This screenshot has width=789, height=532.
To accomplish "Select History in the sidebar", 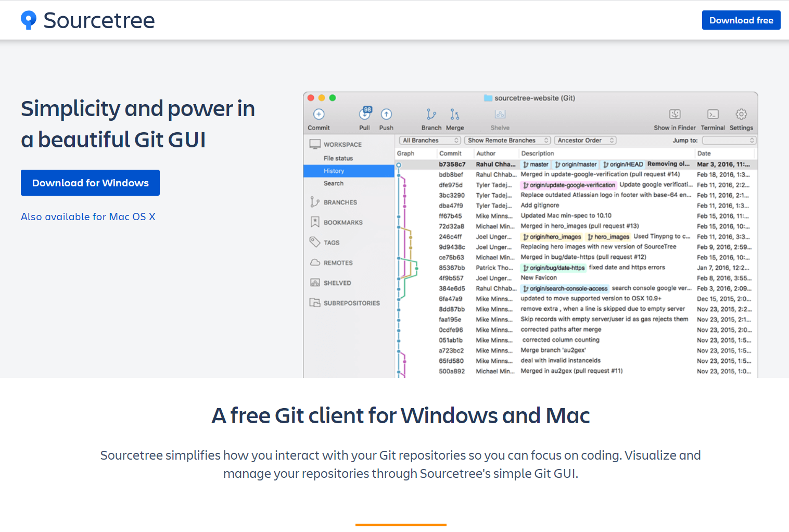I will coord(349,171).
